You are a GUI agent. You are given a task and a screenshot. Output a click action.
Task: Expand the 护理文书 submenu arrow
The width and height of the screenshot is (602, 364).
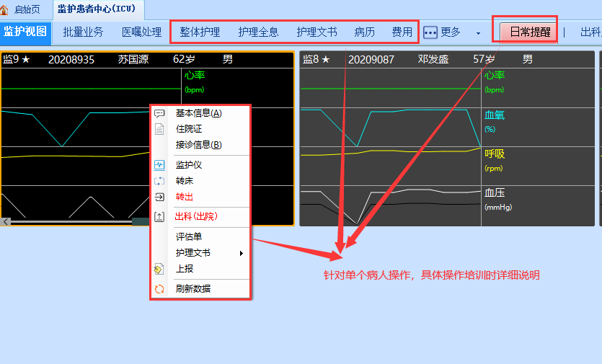point(241,254)
